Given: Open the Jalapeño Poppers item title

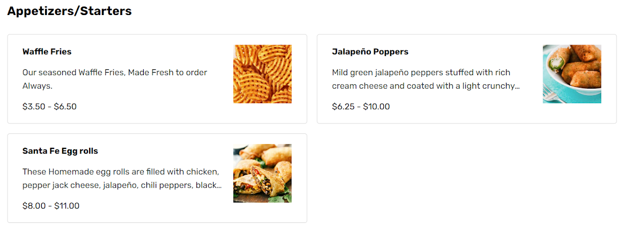Looking at the screenshot, I should 370,52.
